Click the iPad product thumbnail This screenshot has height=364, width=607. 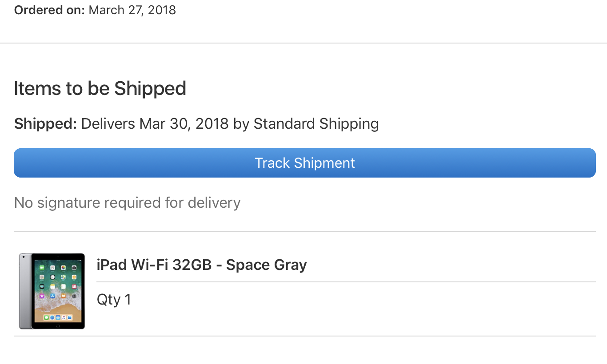point(52,291)
